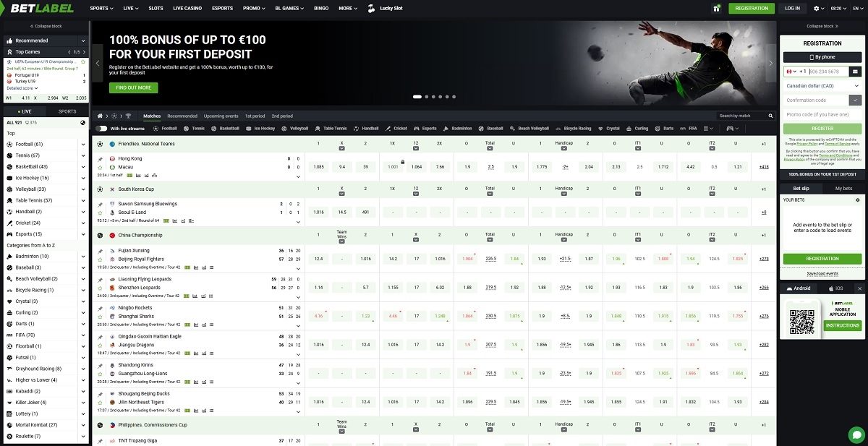Click the FIND OUT MORE banner button
Screen dimensions: 868x446
(x=134, y=87)
